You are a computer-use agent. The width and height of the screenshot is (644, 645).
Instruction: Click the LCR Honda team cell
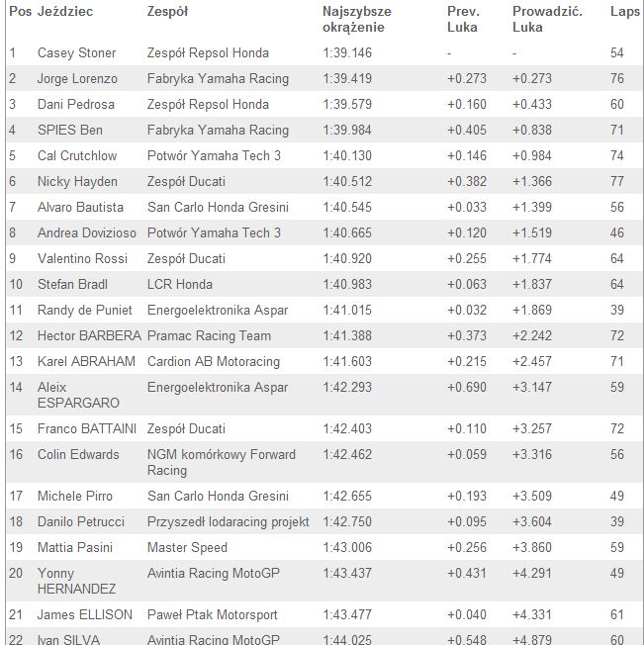click(180, 285)
